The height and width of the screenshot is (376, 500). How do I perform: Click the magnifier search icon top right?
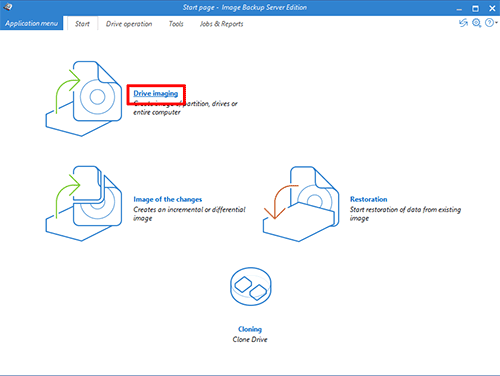(x=477, y=23)
